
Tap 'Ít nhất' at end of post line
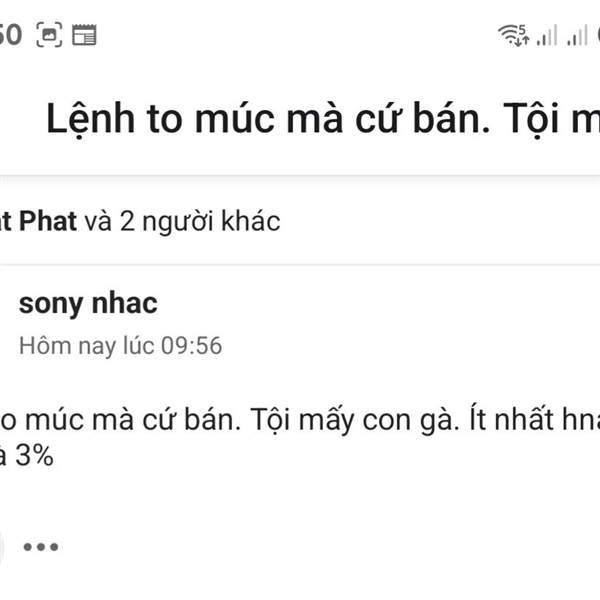click(x=512, y=419)
